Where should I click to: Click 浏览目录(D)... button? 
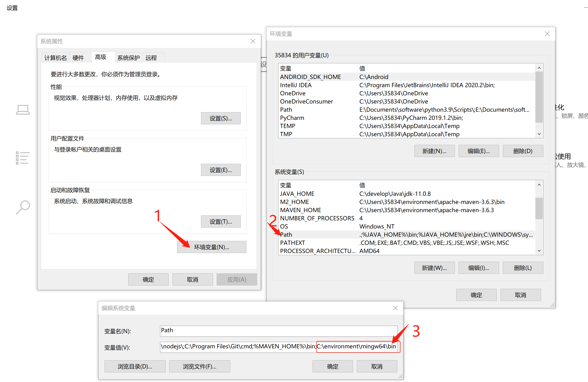pyautogui.click(x=135, y=366)
